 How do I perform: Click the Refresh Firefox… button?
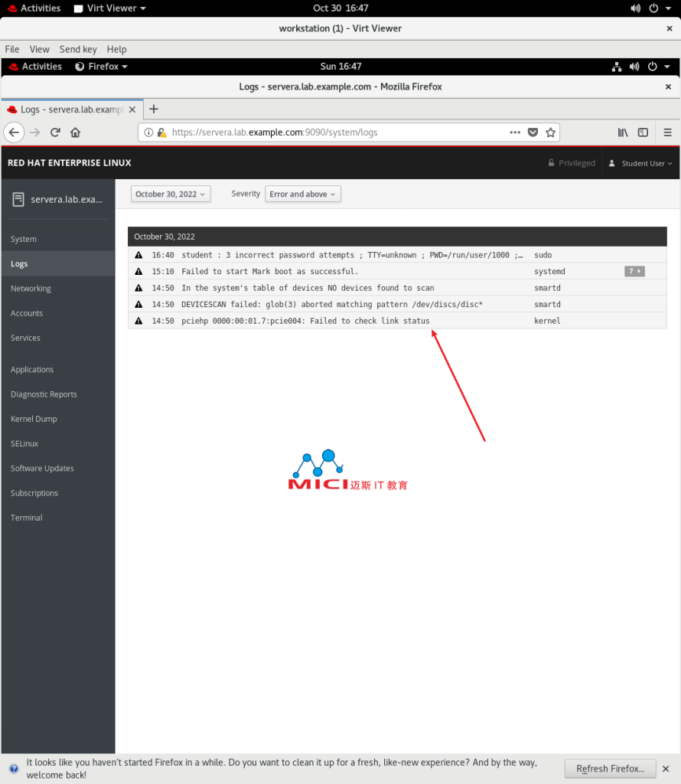(x=610, y=769)
